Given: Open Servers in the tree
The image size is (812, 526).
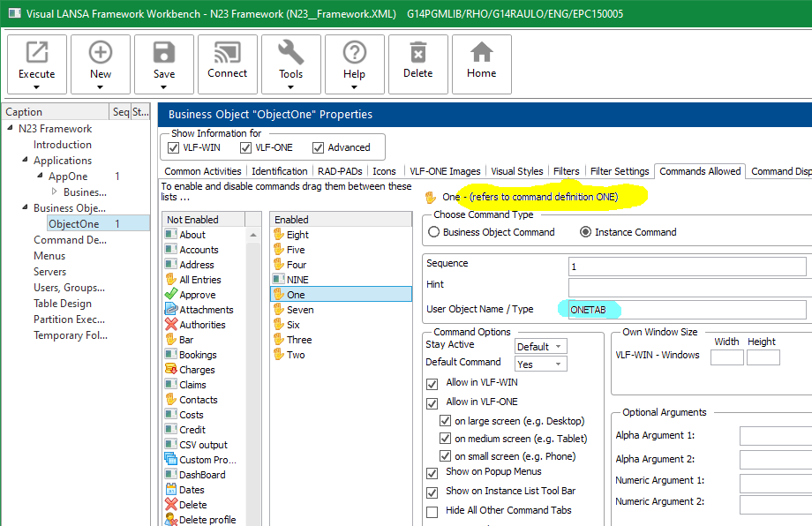Looking at the screenshot, I should click(49, 272).
